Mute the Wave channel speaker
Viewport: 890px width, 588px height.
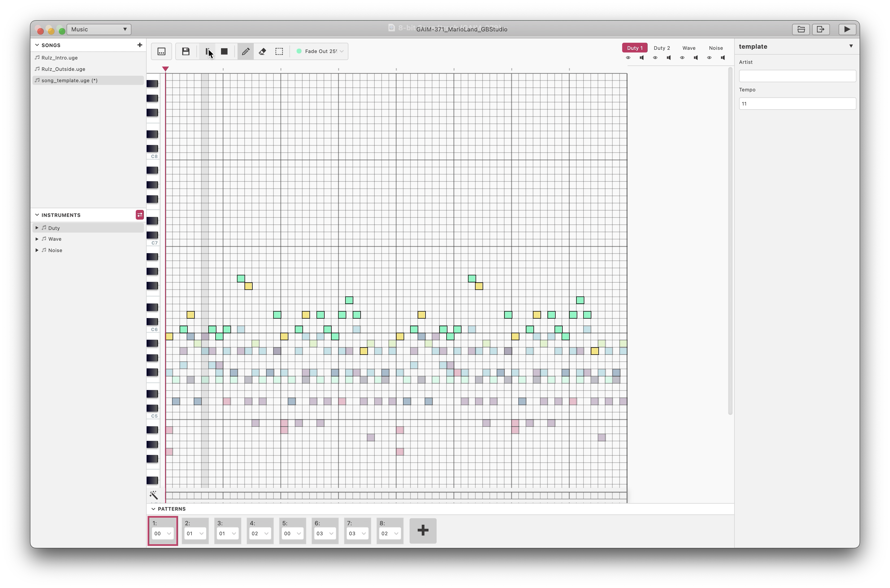(695, 58)
